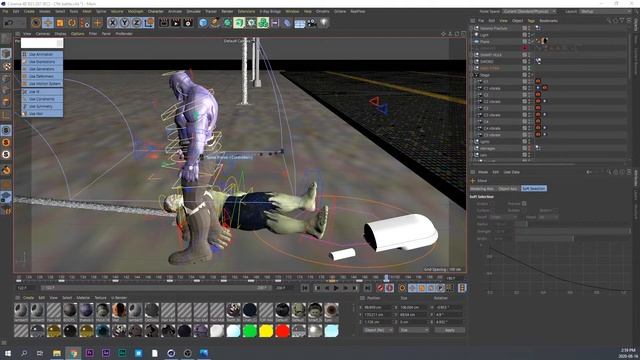Toggle the Preview checkbox in Soft Selection
640x360 pixels.
[x=524, y=203]
